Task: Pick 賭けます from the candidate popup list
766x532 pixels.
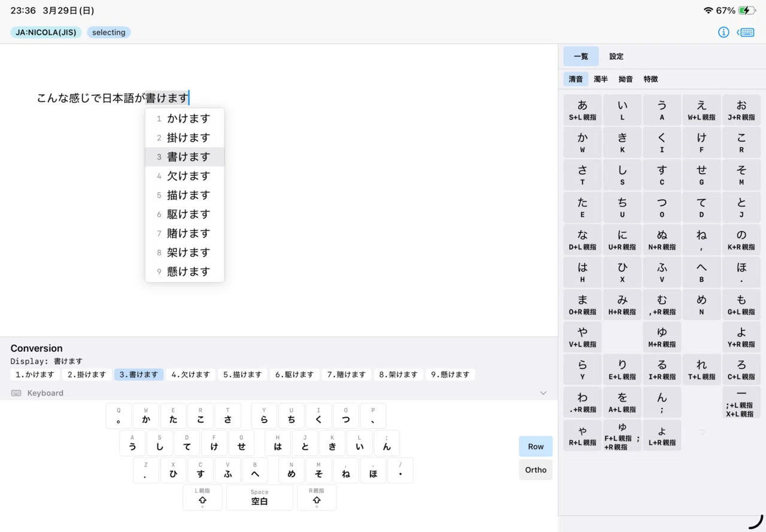Action: tap(185, 233)
